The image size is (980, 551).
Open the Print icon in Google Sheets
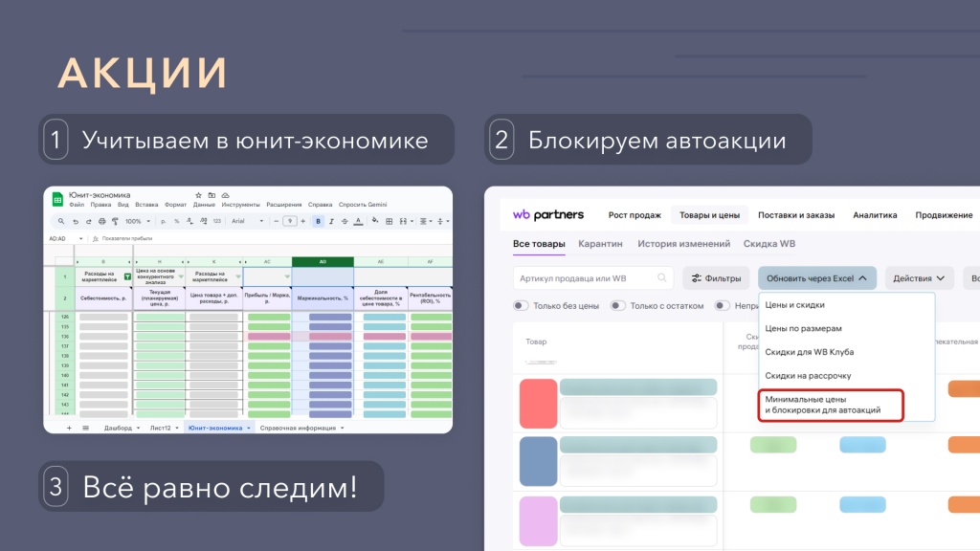pos(102,222)
